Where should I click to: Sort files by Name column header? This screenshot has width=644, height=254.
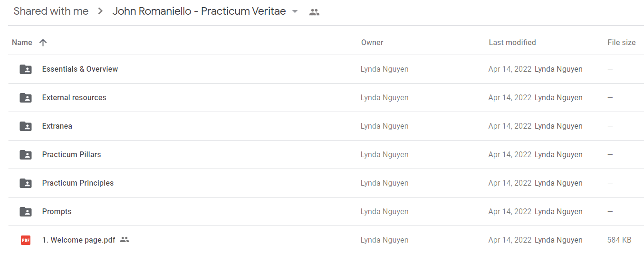point(22,43)
